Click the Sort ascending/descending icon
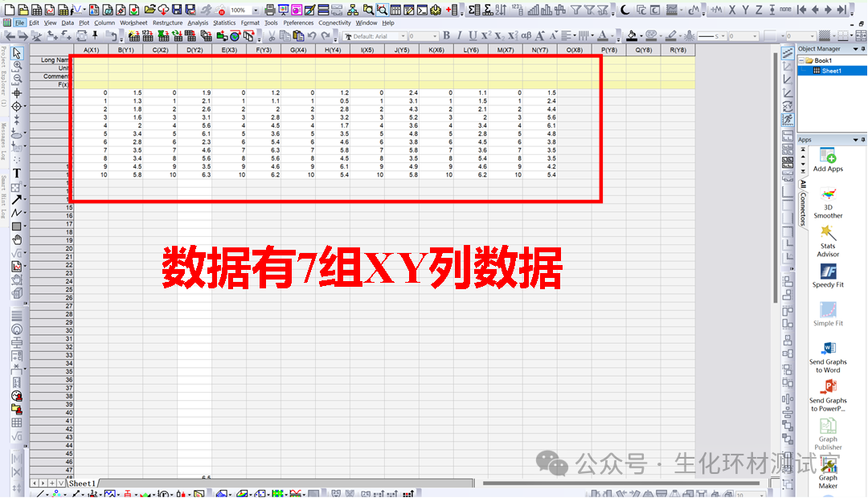 501,10
